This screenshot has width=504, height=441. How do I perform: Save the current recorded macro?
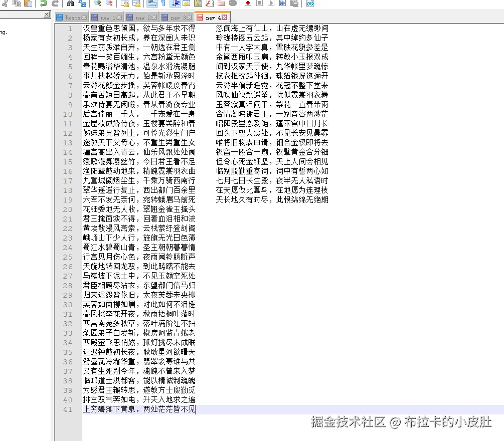click(x=295, y=4)
